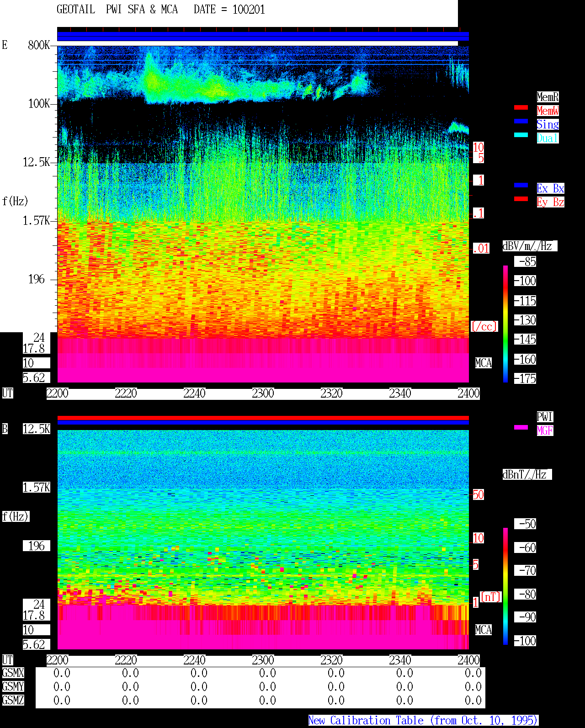
Task: Click the red swatch beside MemW
Action: point(521,107)
